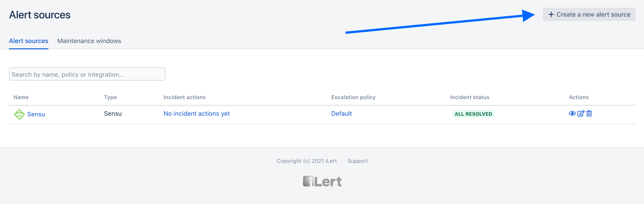
Task: Delete Sensu with the trash icon
Action: tap(589, 114)
